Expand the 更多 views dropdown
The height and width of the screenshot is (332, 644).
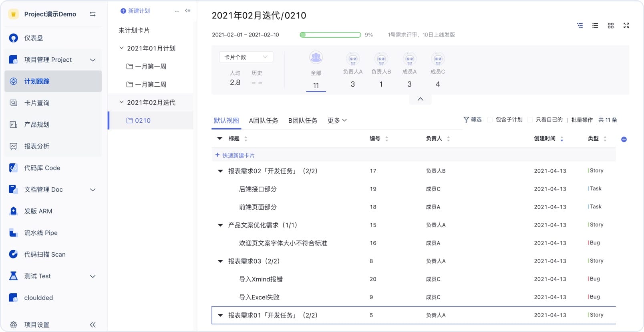[337, 120]
